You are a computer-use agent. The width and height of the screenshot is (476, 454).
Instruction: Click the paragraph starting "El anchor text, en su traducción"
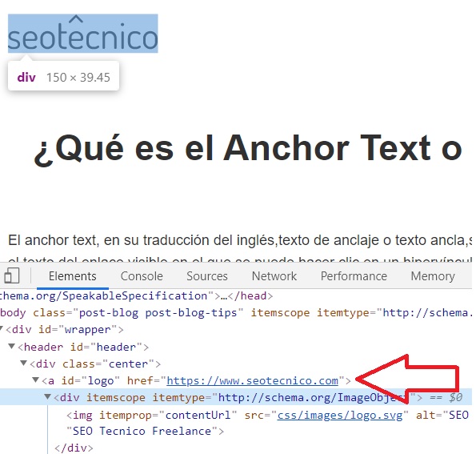click(240, 241)
